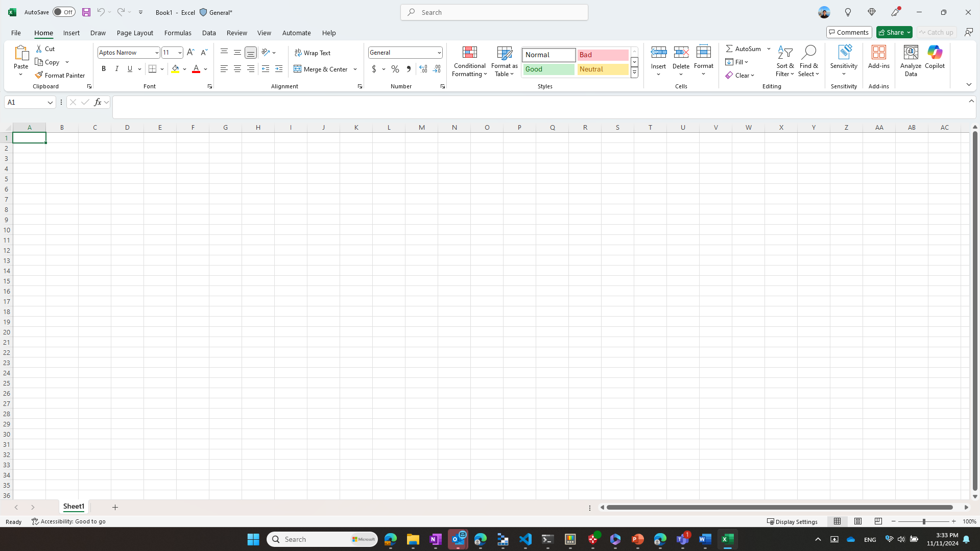980x551 pixels.
Task: Pick the red font color swatch
Action: (195, 71)
